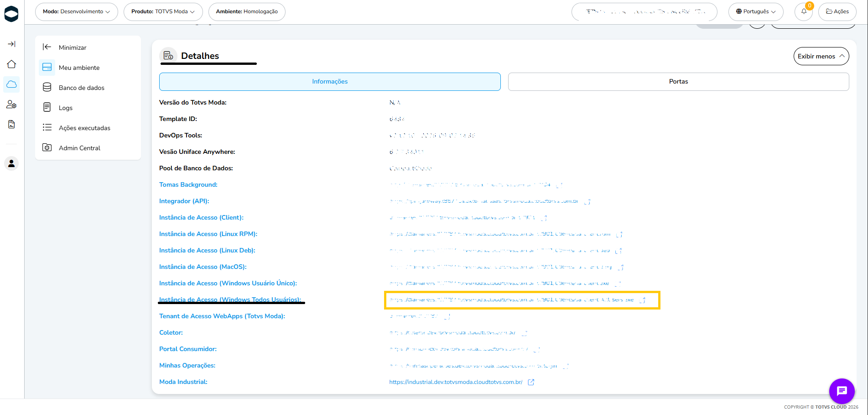Click the Ações executadas list icon
Viewport: 868px width, 415px height.
pyautogui.click(x=47, y=127)
